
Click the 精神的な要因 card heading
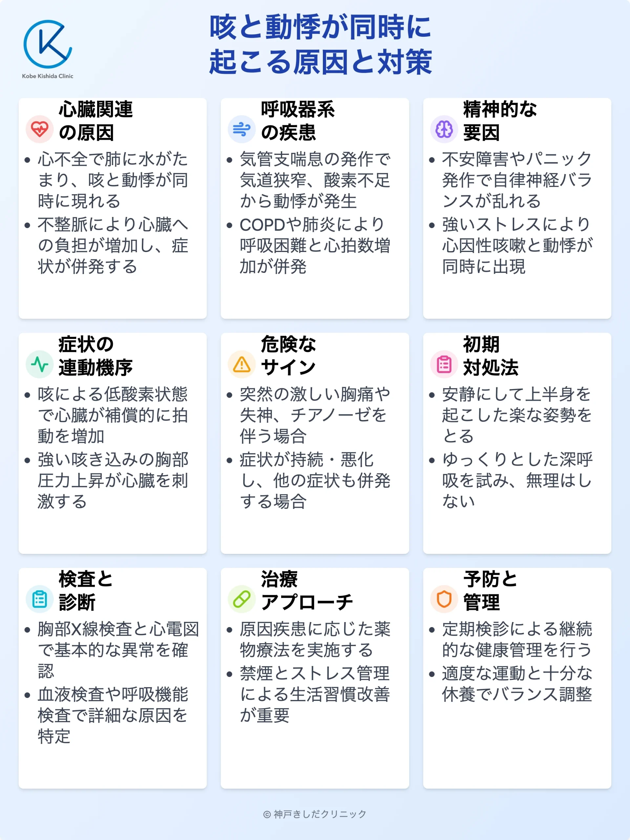click(500, 121)
